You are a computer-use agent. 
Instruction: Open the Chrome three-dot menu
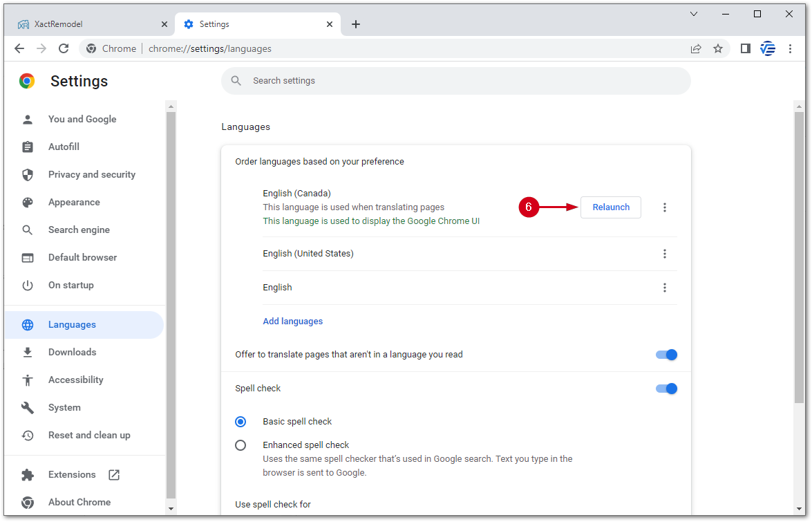[790, 48]
